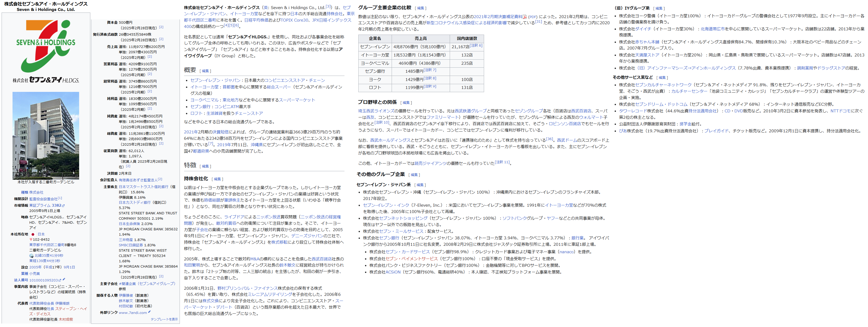The width and height of the screenshot is (868, 327).
Task: Open the 2021年2月期決算補足資料 link
Action: 498,17
